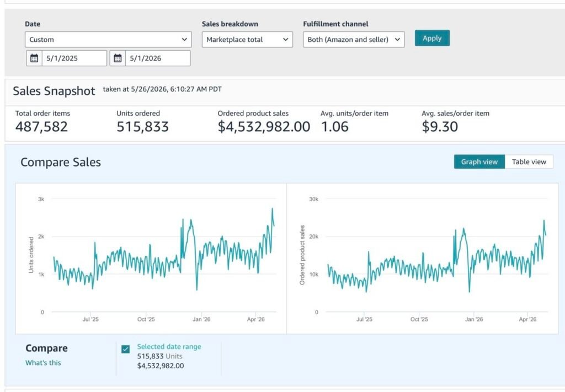Click the Units ordered chart peak near Apr '26
This screenshot has width=565, height=392.
(273, 209)
